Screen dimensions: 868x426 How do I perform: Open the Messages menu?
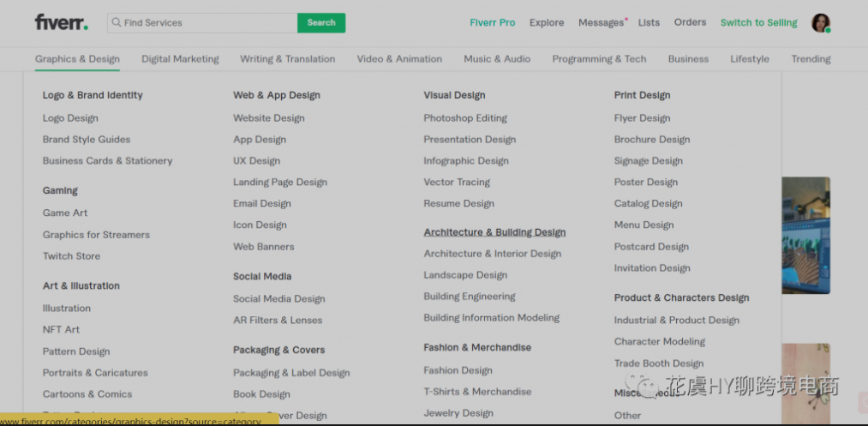[601, 23]
